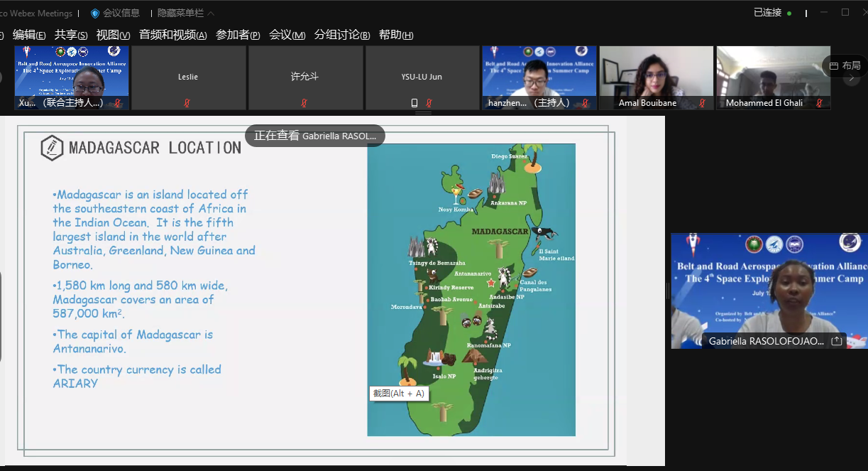This screenshot has height=471, width=868.
Task: Click Amal Bouibane's muted microphone icon
Action: coord(702,103)
